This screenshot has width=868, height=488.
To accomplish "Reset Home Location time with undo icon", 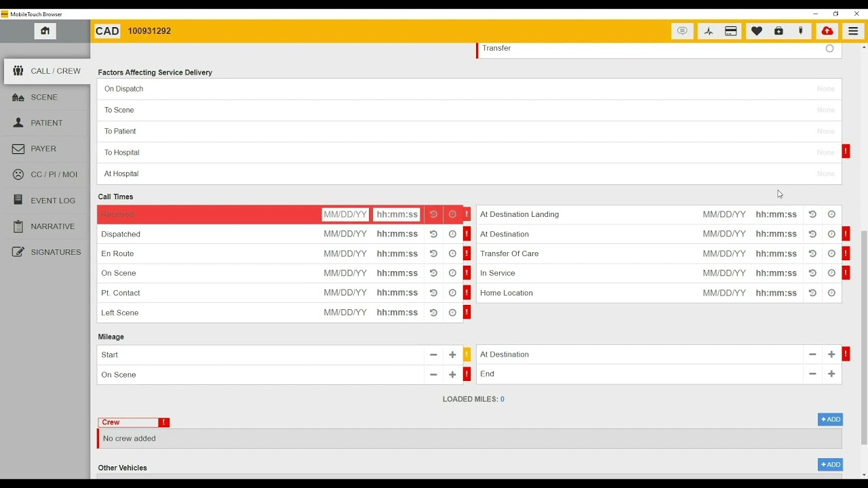I will [812, 293].
